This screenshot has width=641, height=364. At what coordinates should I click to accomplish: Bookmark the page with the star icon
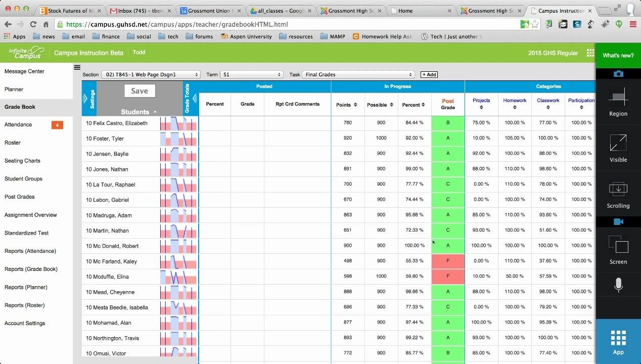535,24
